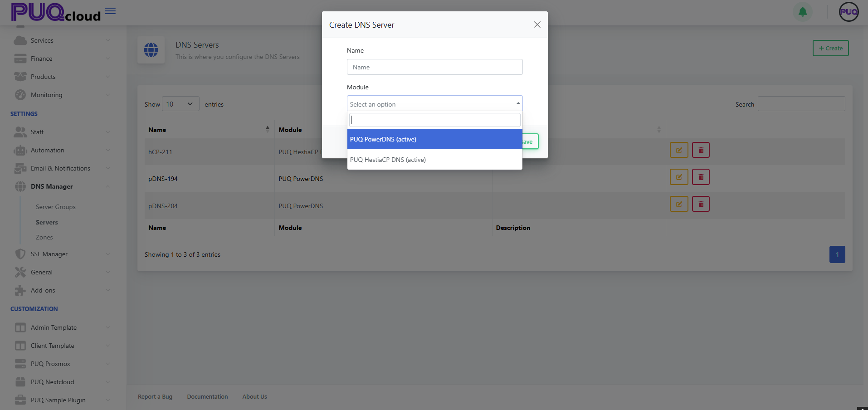Click the hamburger menu next to PUQcloud logo

pyautogui.click(x=110, y=10)
